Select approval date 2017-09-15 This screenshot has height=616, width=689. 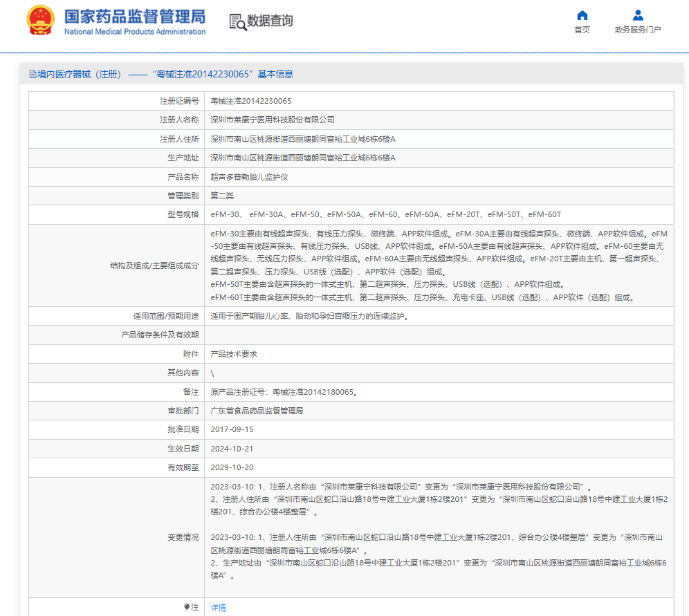[232, 429]
